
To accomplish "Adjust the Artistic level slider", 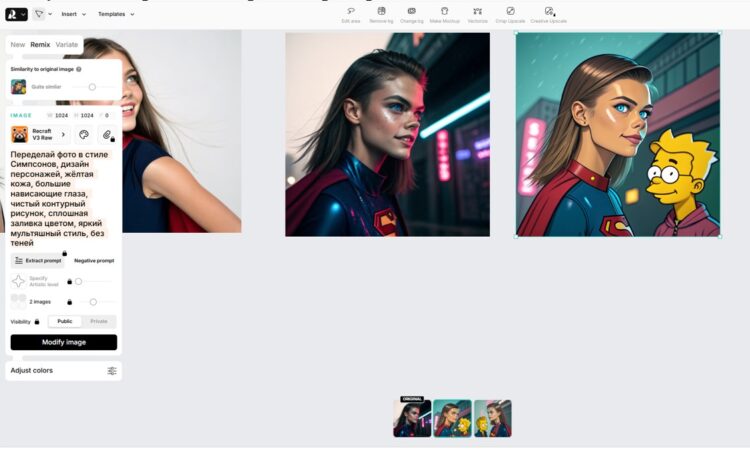I will (x=79, y=282).
